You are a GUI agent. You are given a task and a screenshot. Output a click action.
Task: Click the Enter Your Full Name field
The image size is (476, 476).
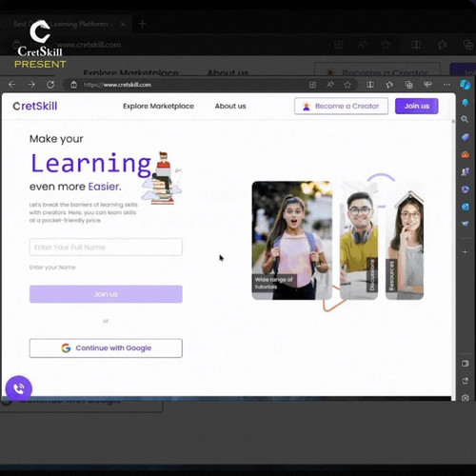click(106, 247)
